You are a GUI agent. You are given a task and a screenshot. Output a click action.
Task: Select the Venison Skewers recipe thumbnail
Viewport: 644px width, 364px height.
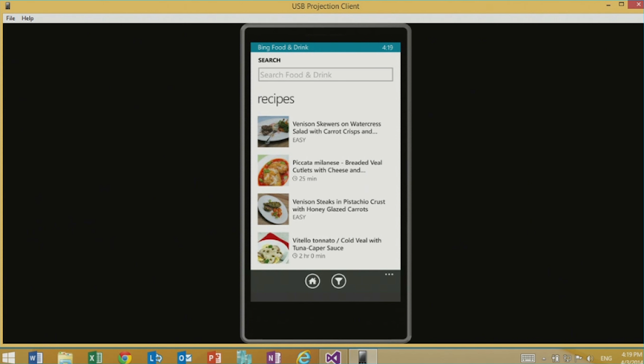[x=273, y=131]
